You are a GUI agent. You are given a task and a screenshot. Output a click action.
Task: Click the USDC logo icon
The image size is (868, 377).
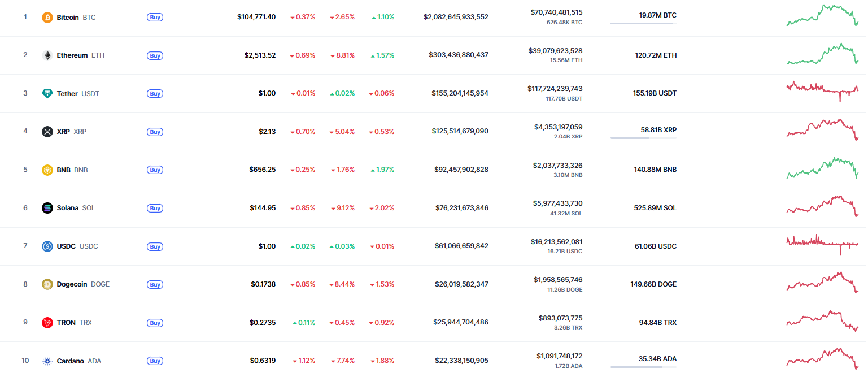(x=47, y=246)
